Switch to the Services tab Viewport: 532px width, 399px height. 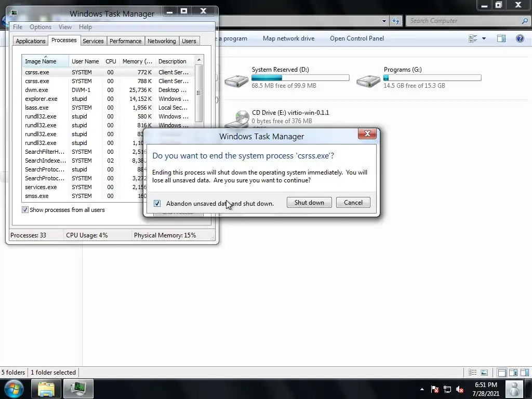[93, 41]
